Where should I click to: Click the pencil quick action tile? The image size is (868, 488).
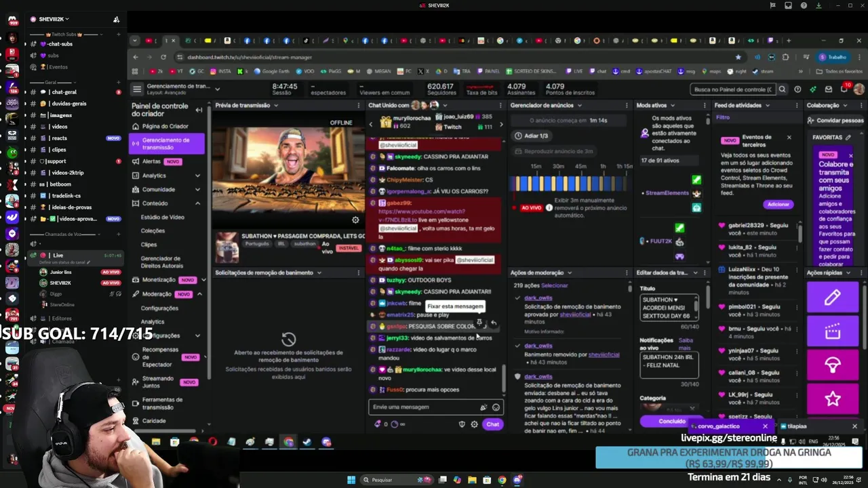coord(832,298)
